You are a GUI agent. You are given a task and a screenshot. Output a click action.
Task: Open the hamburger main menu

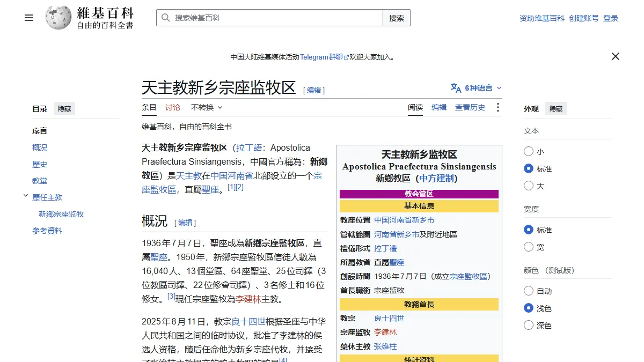point(29,18)
